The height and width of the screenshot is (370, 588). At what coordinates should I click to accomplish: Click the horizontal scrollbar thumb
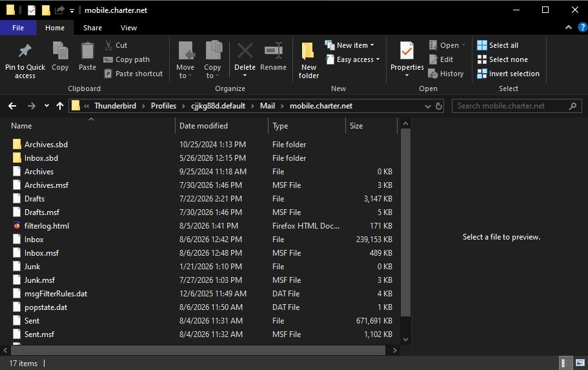tap(198, 350)
